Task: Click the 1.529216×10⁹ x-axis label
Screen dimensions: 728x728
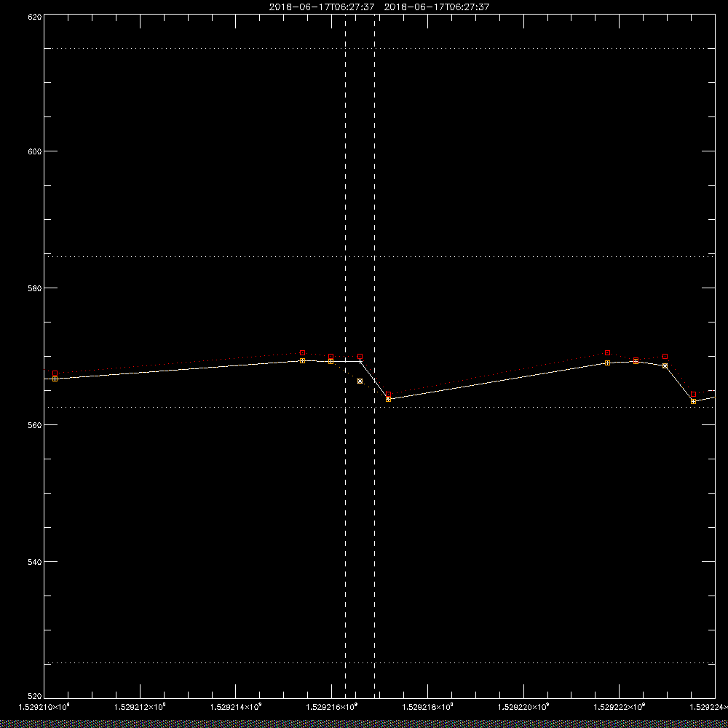Action: (332, 707)
